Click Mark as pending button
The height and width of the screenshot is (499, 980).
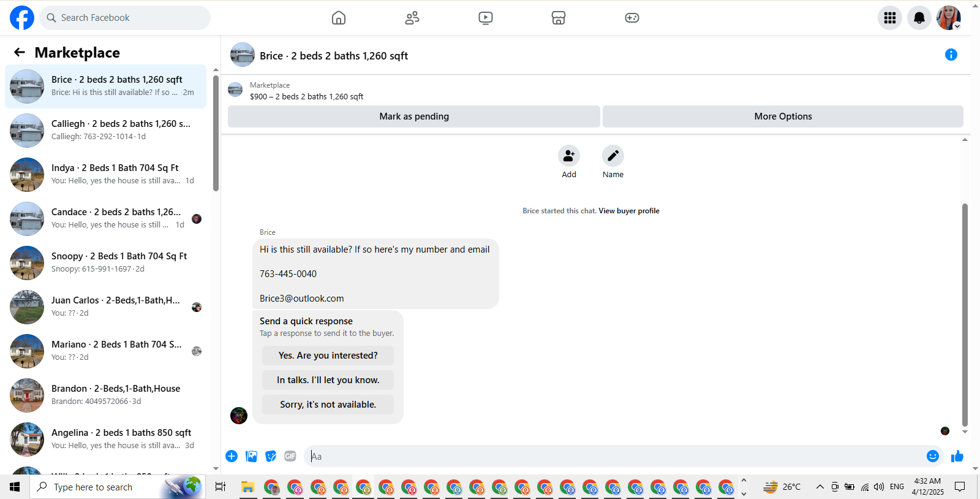(x=414, y=116)
